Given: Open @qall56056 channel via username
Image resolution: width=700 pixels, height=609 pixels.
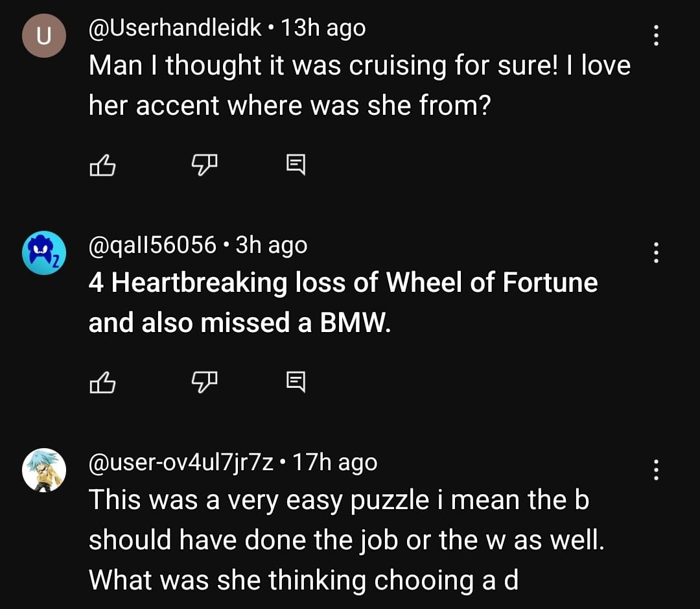Looking at the screenshot, I should (152, 245).
